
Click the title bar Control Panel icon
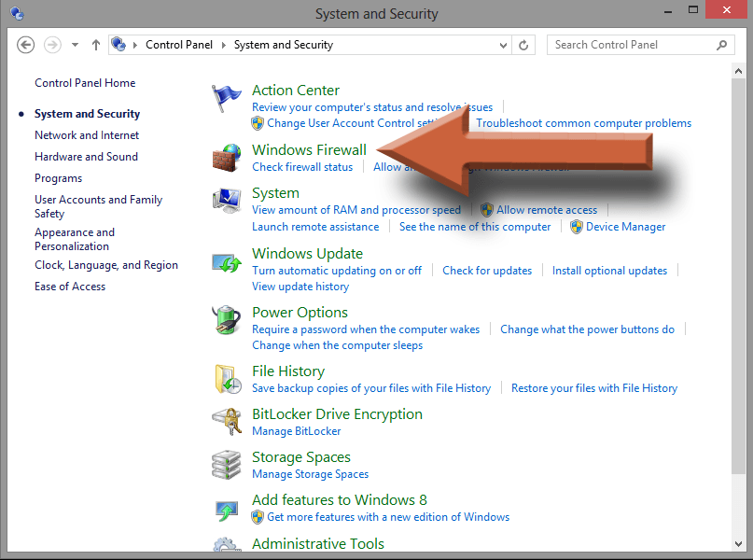17,13
